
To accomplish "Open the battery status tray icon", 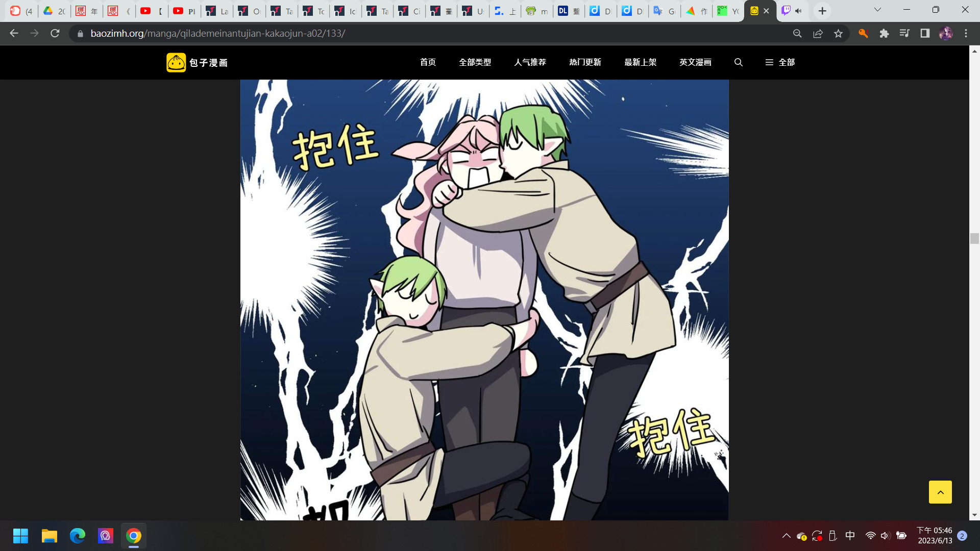I will pyautogui.click(x=901, y=536).
